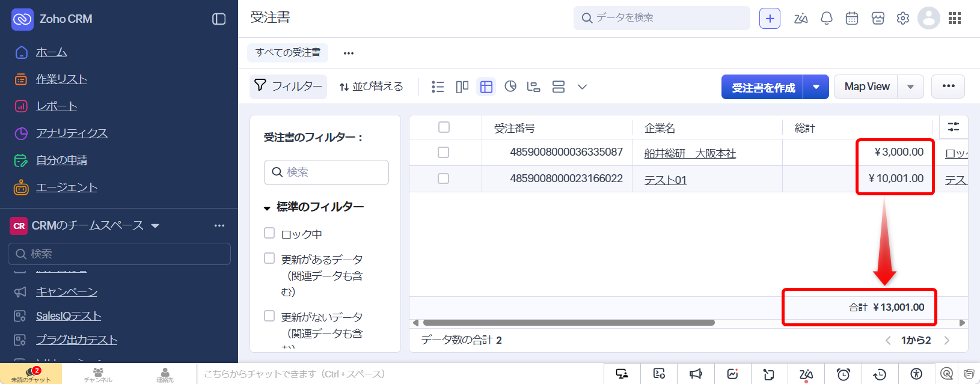Open the SalesIQテスト module
The image size is (980, 384).
[x=69, y=316]
